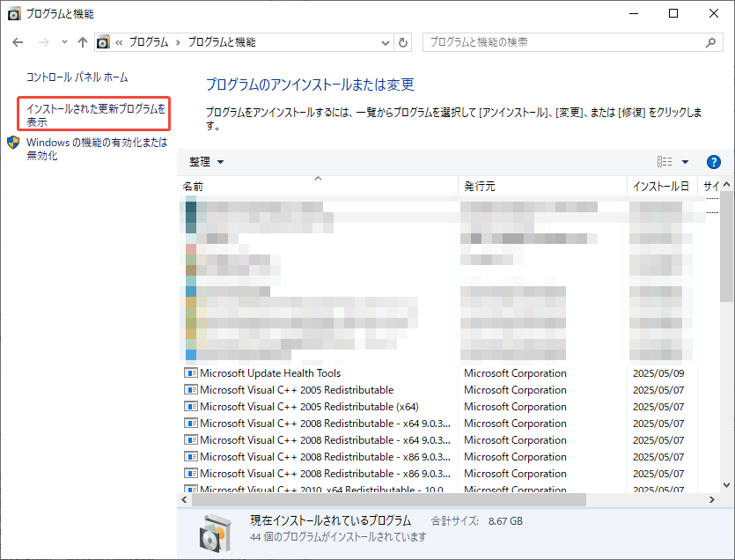Viewport: 735px width, 560px height.
Task: Click the address bar control panel icon
Action: pyautogui.click(x=103, y=42)
